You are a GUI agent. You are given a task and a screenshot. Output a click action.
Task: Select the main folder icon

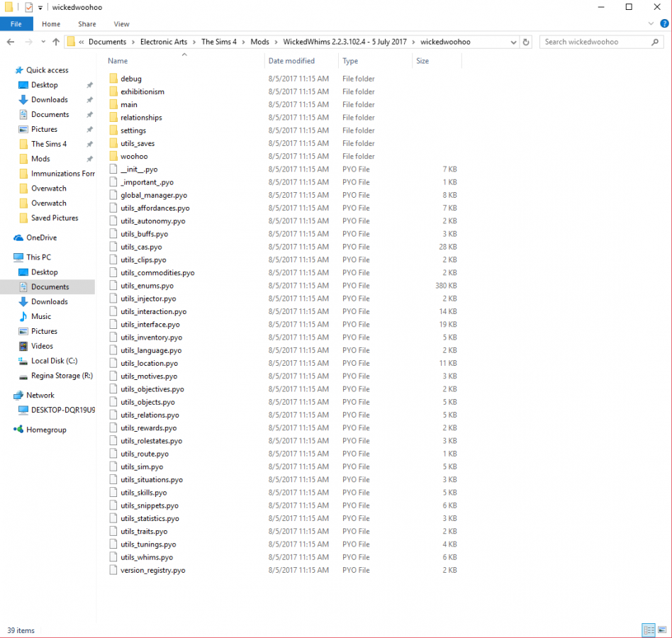113,104
